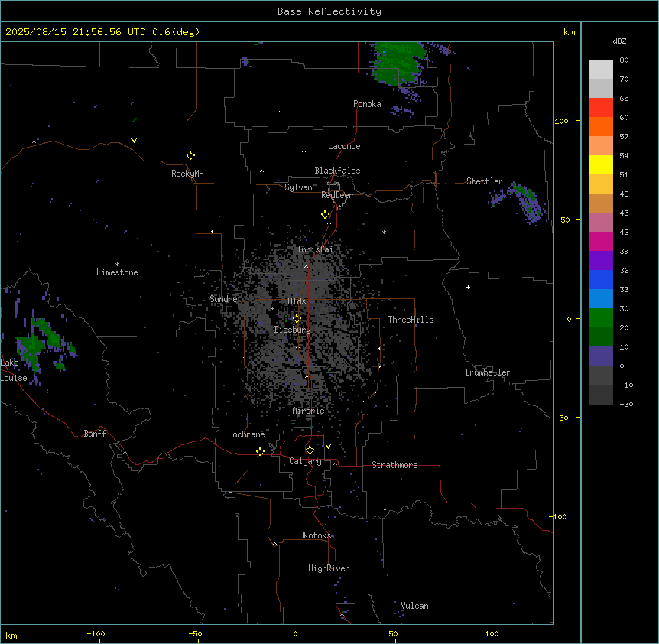Click the Airdrie label
This screenshot has height=644, width=659.
pyautogui.click(x=308, y=411)
